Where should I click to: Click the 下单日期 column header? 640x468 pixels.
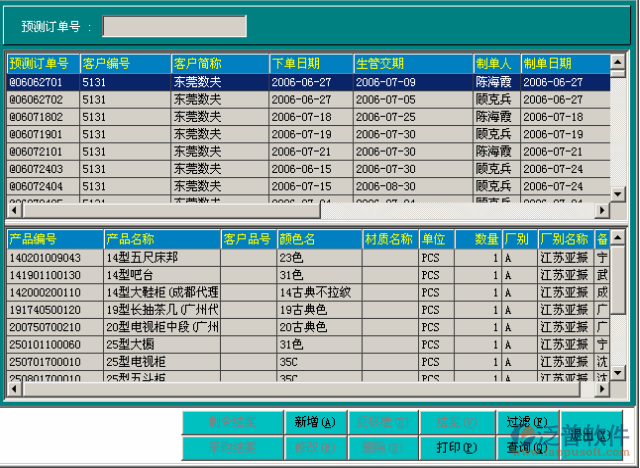[x=309, y=64]
